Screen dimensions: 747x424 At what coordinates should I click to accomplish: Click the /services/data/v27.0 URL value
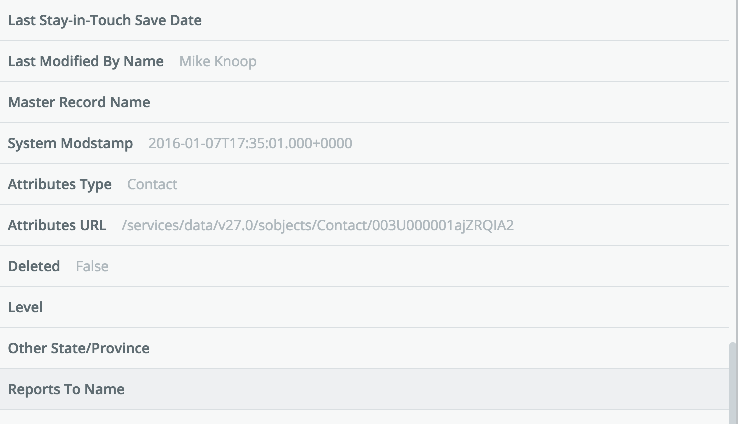tap(318, 225)
